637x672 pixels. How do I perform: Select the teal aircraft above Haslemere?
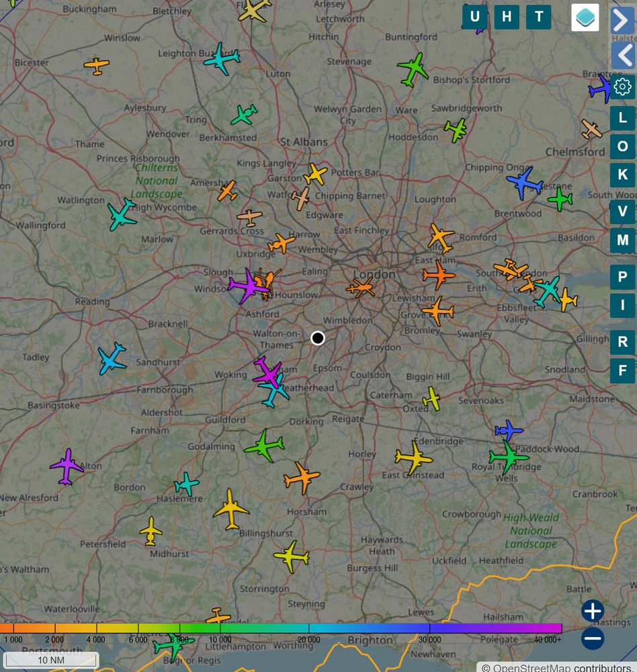tap(187, 485)
